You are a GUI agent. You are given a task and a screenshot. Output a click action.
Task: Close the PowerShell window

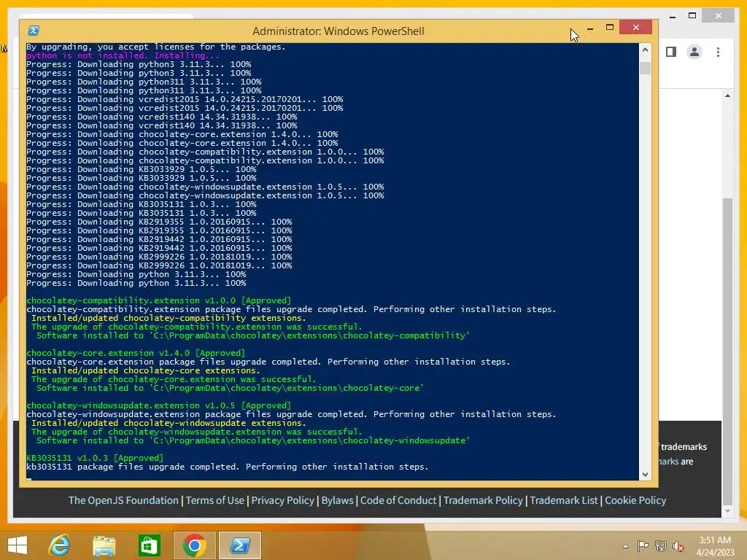tap(636, 28)
